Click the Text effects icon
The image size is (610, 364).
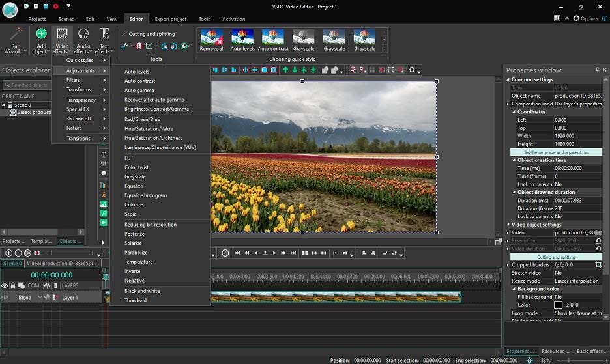104,35
